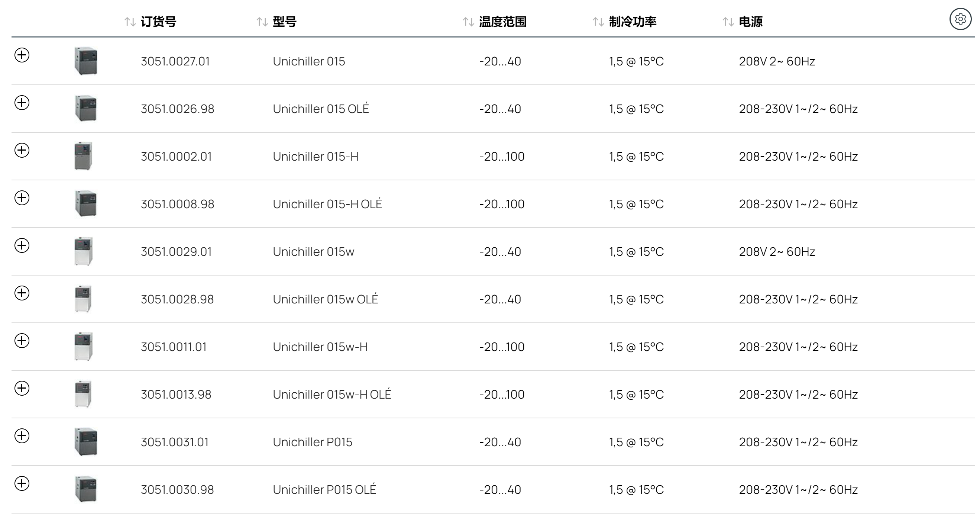This screenshot has width=980, height=518.
Task: Expand row for Unichiller 015w-H
Action: click(x=22, y=340)
